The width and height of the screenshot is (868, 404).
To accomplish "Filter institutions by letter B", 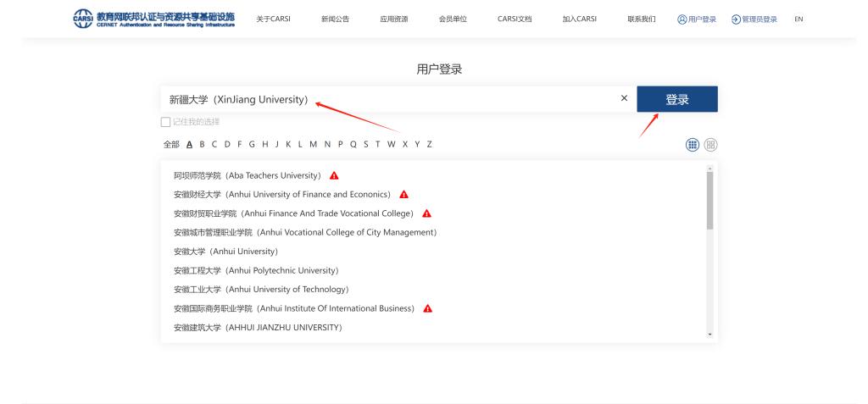I will [x=202, y=145].
